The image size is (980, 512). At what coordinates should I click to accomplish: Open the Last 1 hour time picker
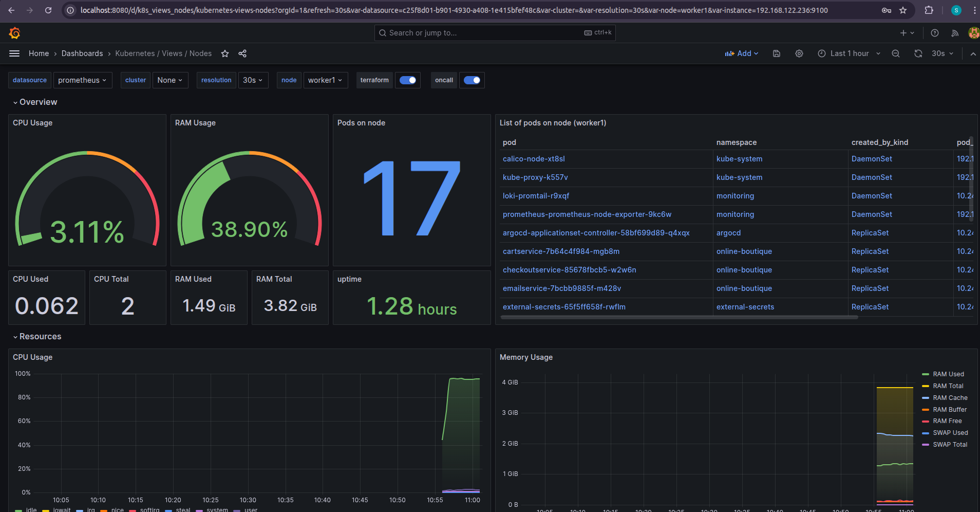(x=849, y=53)
